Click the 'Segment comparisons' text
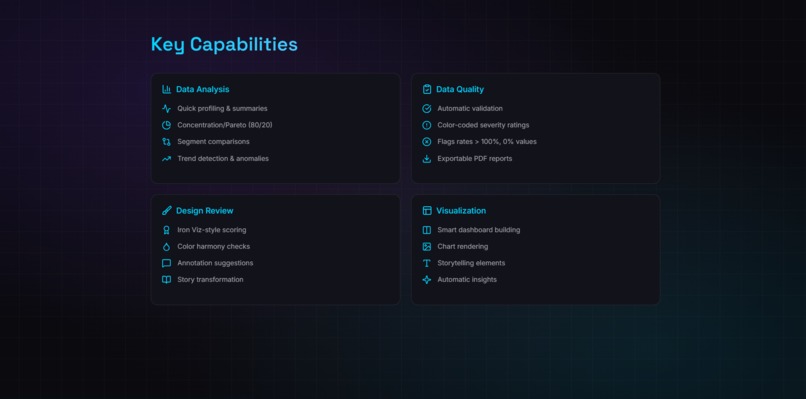This screenshot has height=399, width=806. coord(213,141)
